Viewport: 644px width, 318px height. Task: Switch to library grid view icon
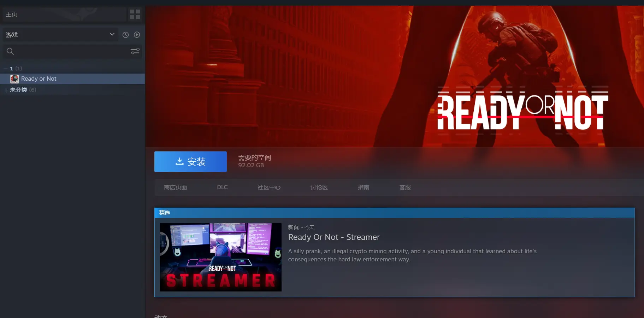(x=135, y=15)
